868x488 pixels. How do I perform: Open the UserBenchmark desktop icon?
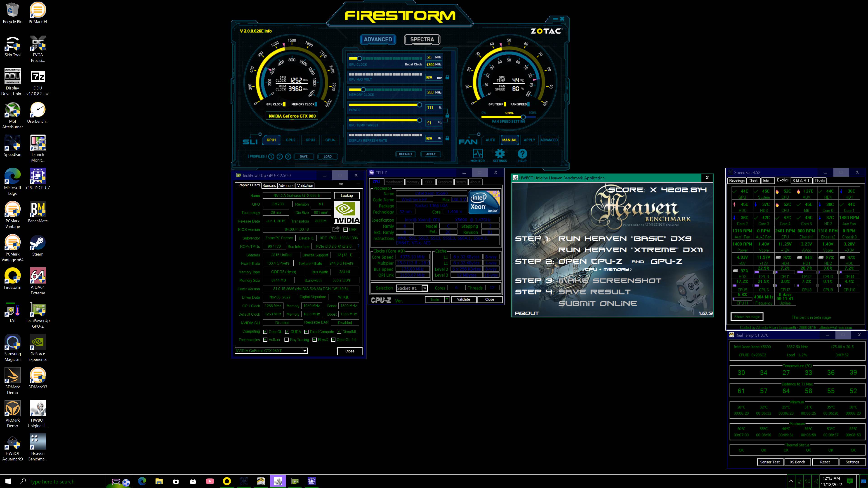(x=38, y=113)
